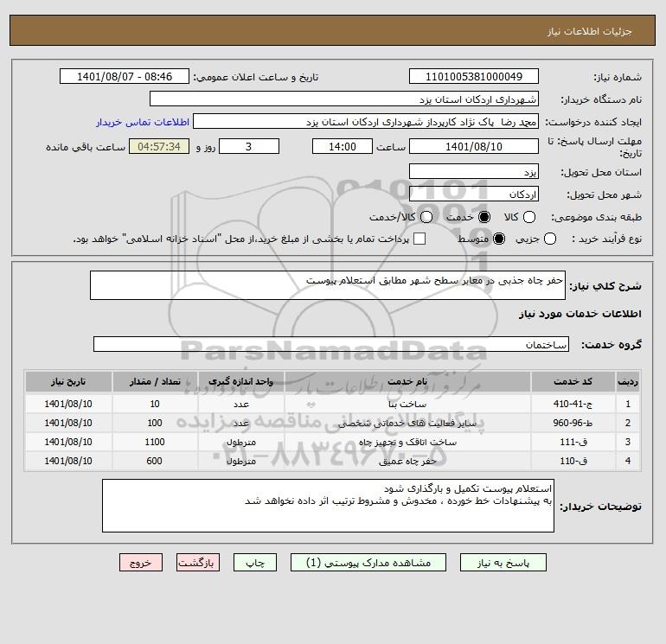Click service code ق-110
Screen dimensions: 666x644
click(573, 461)
